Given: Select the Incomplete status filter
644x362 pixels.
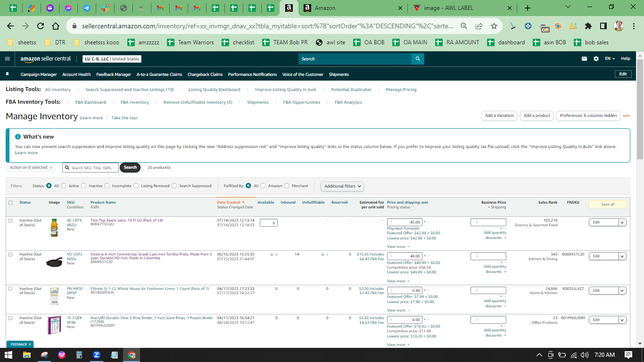Looking at the screenshot, I should [x=107, y=186].
